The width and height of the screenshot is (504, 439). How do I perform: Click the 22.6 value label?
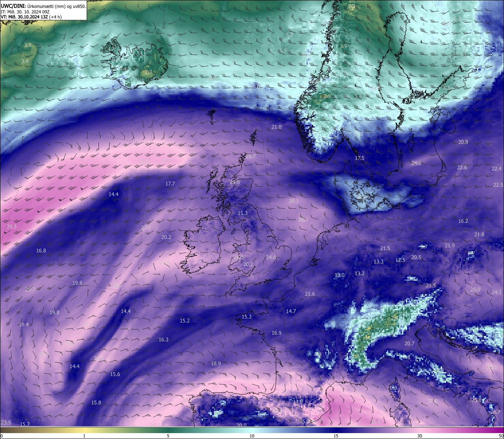click(x=462, y=167)
